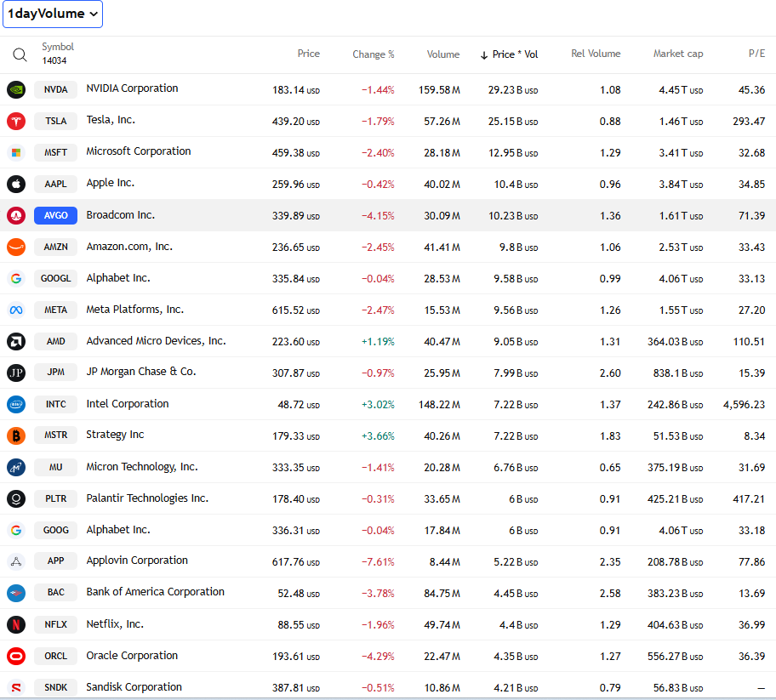Click the Strategy Inc bitcoin logo icon
Viewport: 776px width, 700px height.
16,435
